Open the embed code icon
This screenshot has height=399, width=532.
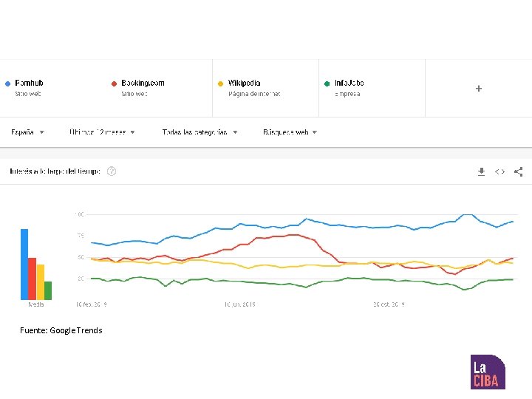[500, 171]
